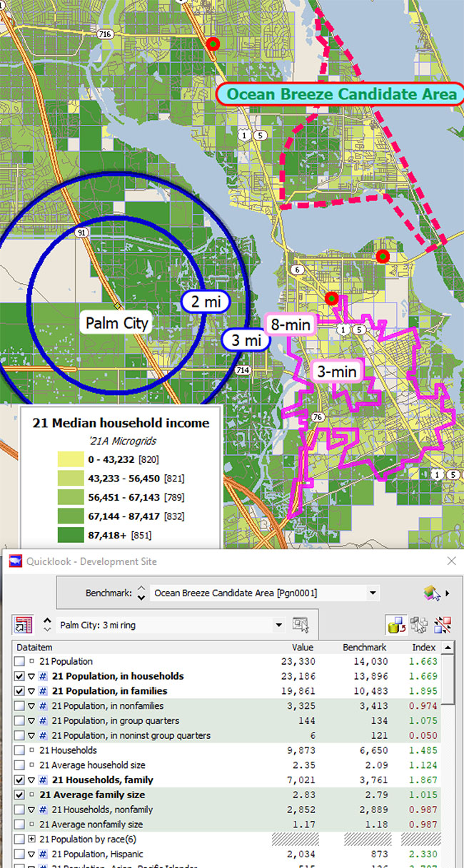Click the # icon beside Population, Hispanic
The image size is (464, 868).
(x=43, y=854)
